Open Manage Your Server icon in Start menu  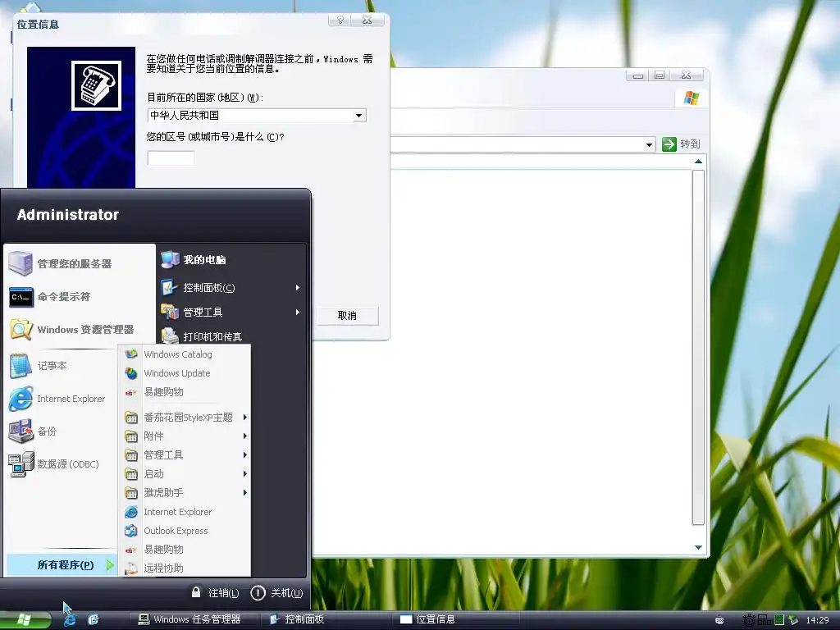(x=21, y=263)
